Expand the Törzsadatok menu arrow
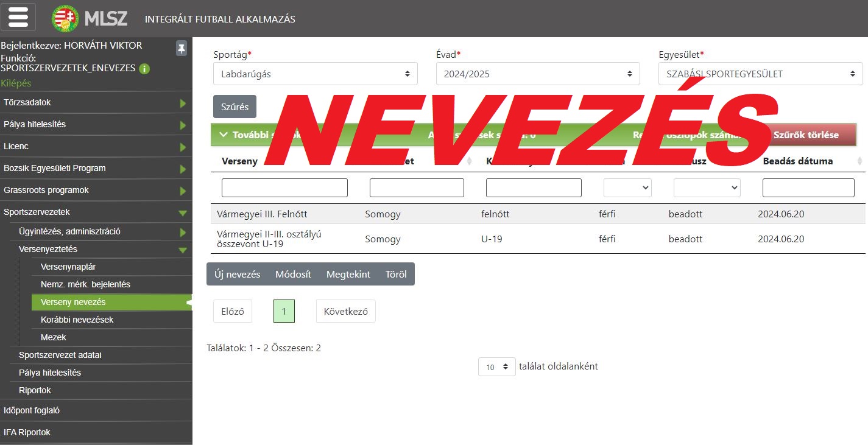Screen dimensions: 868x445 pyautogui.click(x=183, y=103)
